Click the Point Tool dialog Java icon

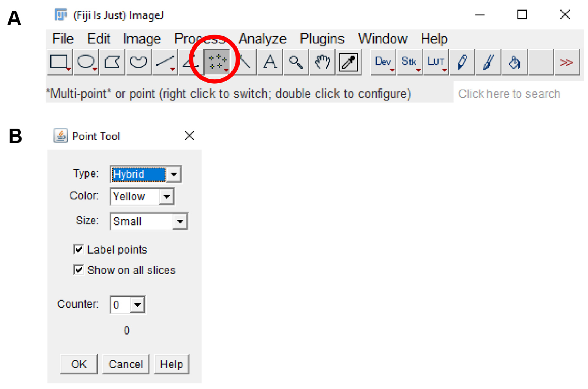60,135
